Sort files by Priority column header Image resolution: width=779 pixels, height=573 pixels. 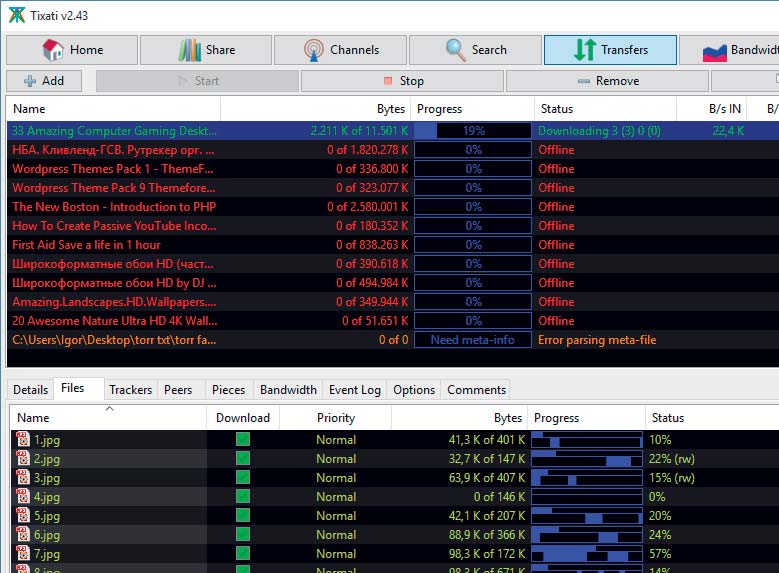point(336,417)
